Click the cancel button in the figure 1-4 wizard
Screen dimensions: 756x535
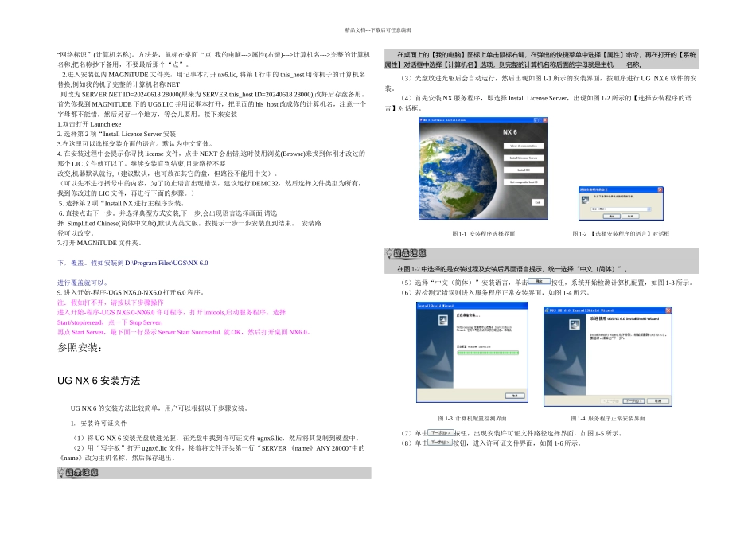pos(658,401)
